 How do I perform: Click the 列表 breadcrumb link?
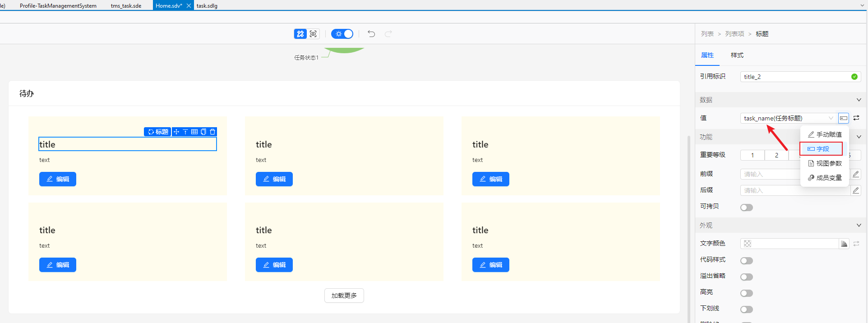tap(707, 34)
